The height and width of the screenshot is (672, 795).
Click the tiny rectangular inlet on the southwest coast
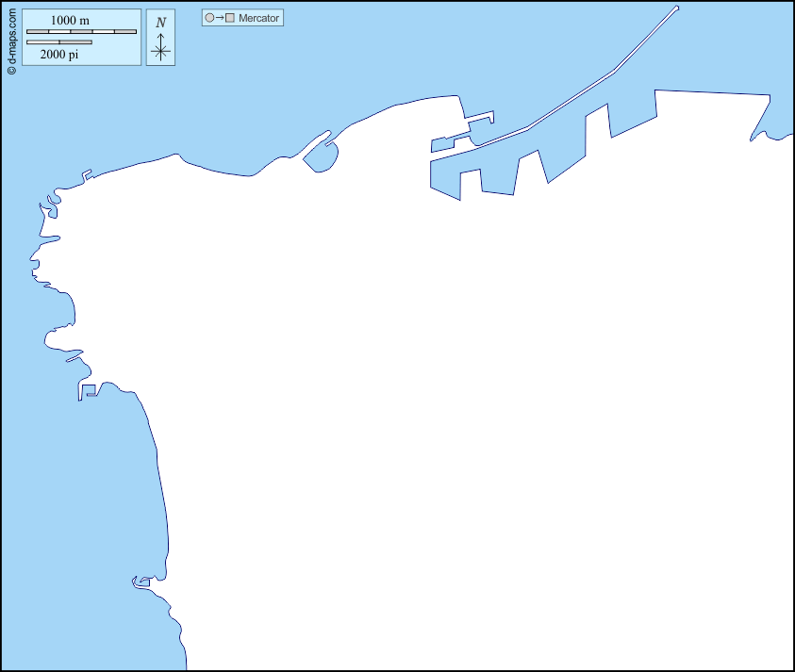click(142, 582)
